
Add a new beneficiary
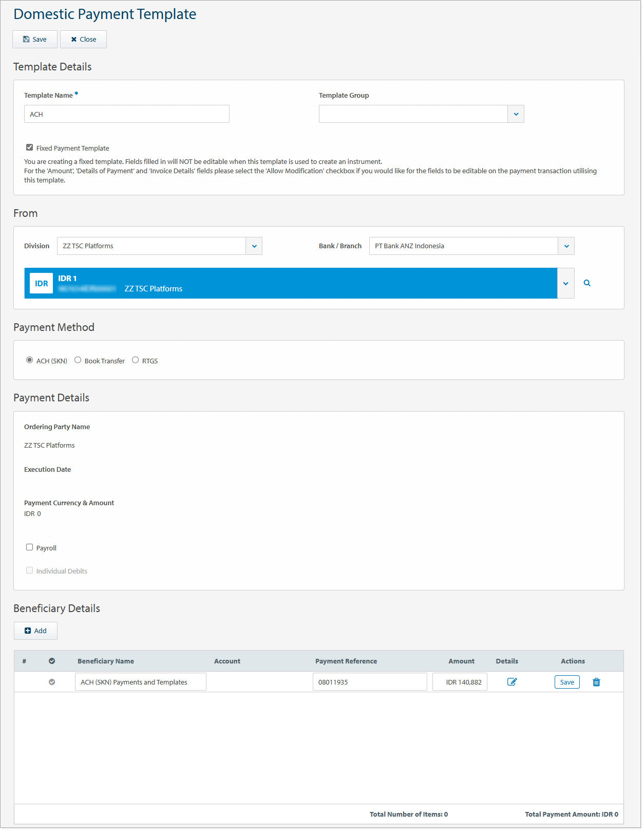pos(35,631)
